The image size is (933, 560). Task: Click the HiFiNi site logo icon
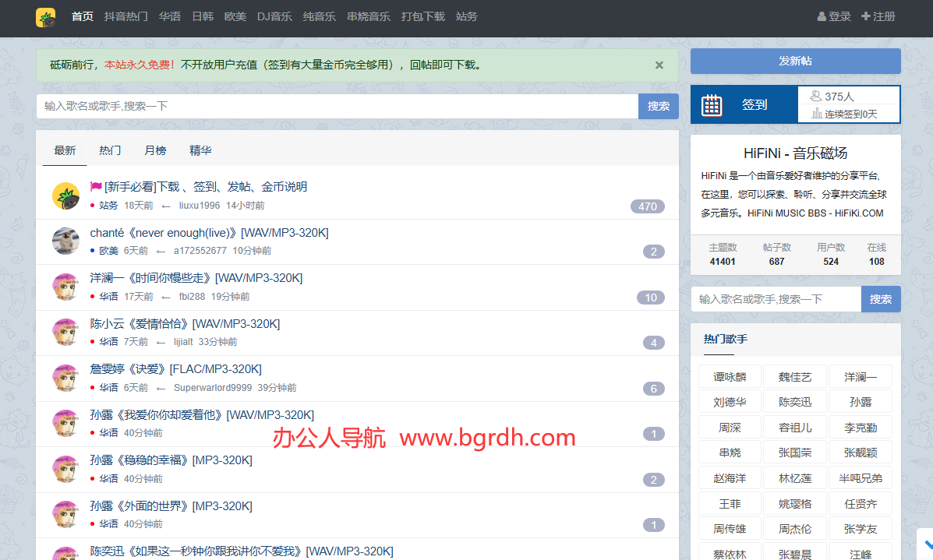45,17
